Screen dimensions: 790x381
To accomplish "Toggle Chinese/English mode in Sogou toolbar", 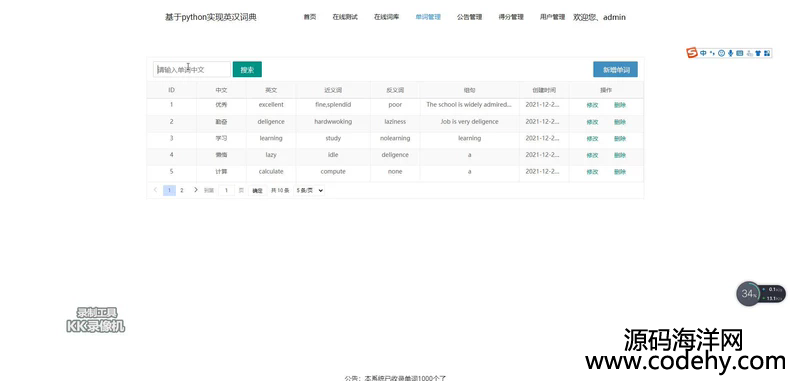I will click(x=703, y=53).
